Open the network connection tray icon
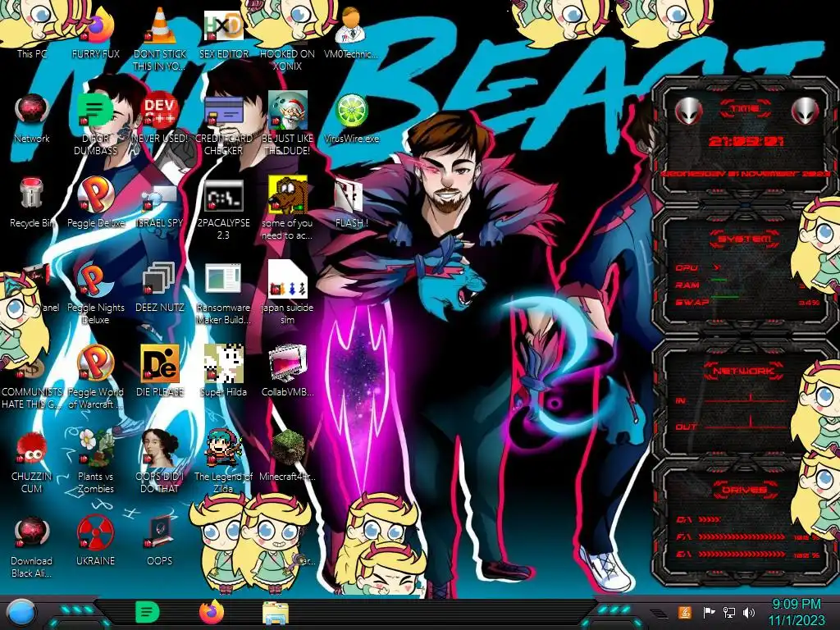Screen dimensions: 840x630 click(x=729, y=612)
